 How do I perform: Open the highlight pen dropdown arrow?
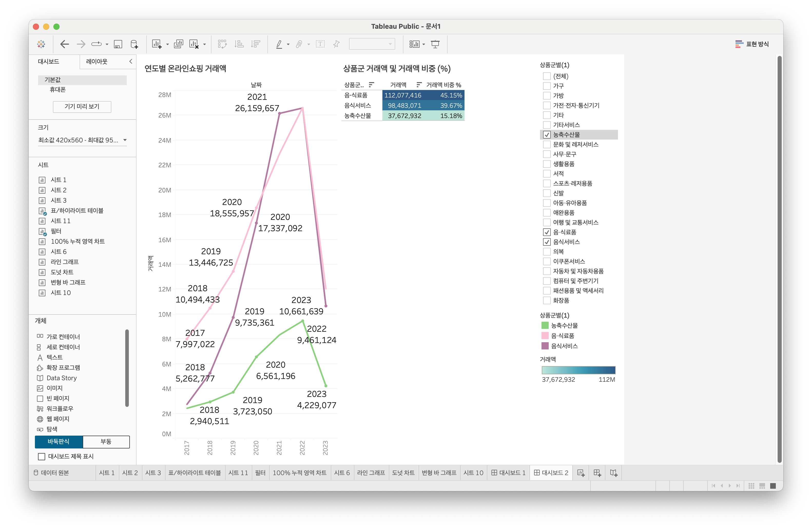pos(288,44)
